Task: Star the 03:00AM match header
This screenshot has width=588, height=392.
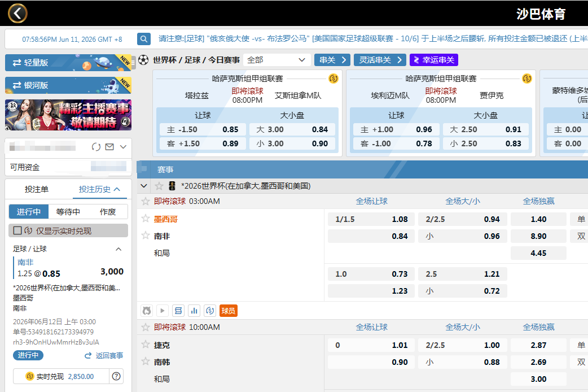Action: click(146, 201)
